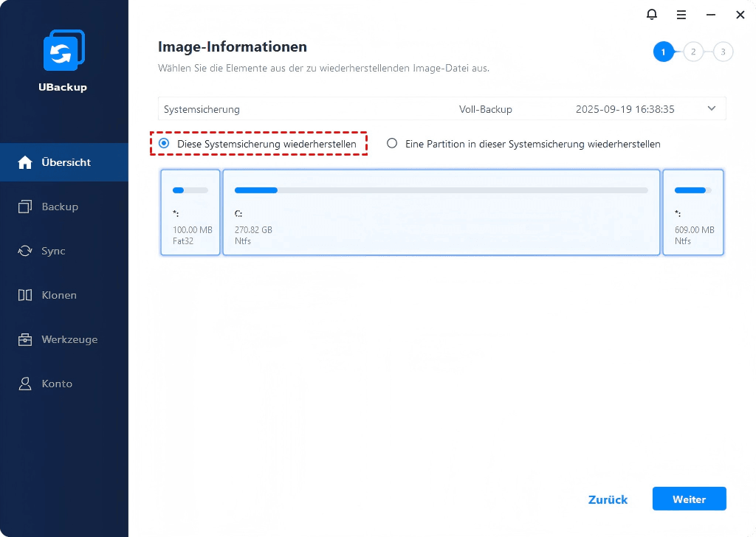Click the Sync arrows icon
Viewport: 756px width, 537px height.
pos(25,251)
